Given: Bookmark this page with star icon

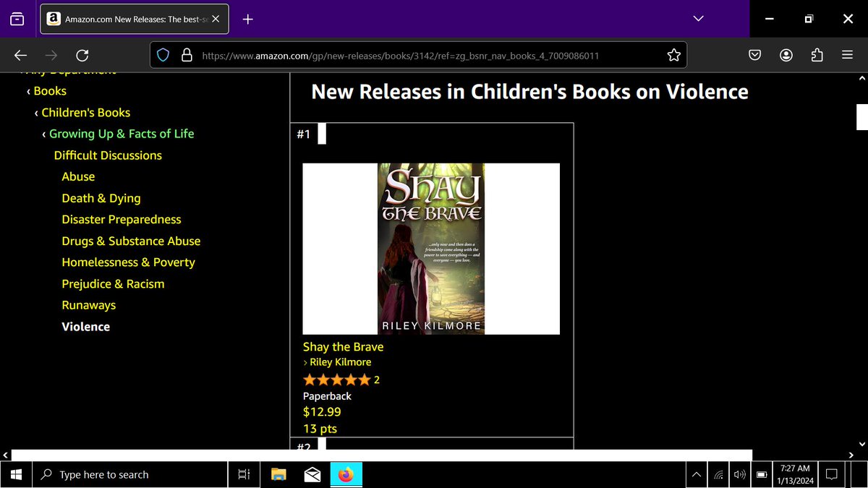Looking at the screenshot, I should (x=673, y=55).
